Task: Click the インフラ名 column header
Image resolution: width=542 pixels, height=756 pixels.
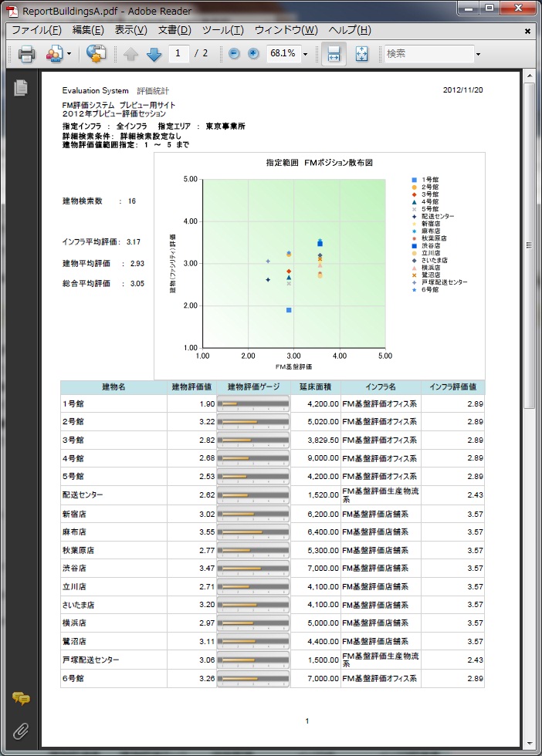Action: tap(381, 387)
